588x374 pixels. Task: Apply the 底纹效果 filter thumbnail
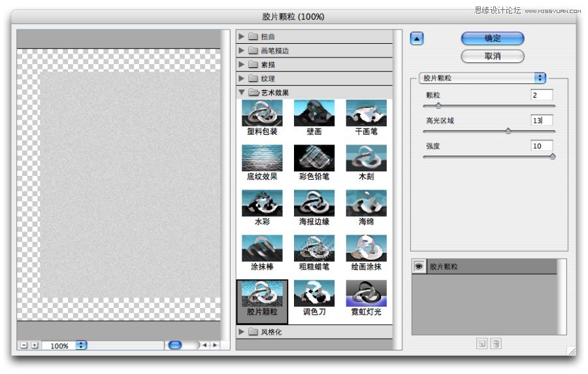pyautogui.click(x=262, y=158)
